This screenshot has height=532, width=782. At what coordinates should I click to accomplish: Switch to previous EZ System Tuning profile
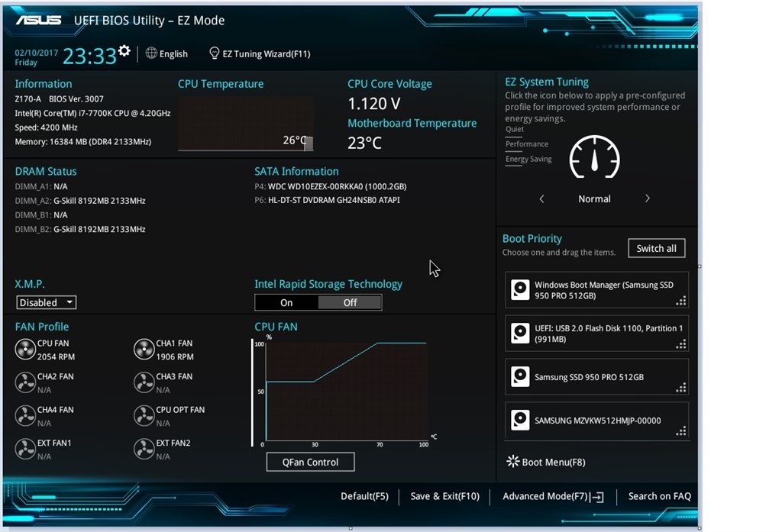point(541,199)
